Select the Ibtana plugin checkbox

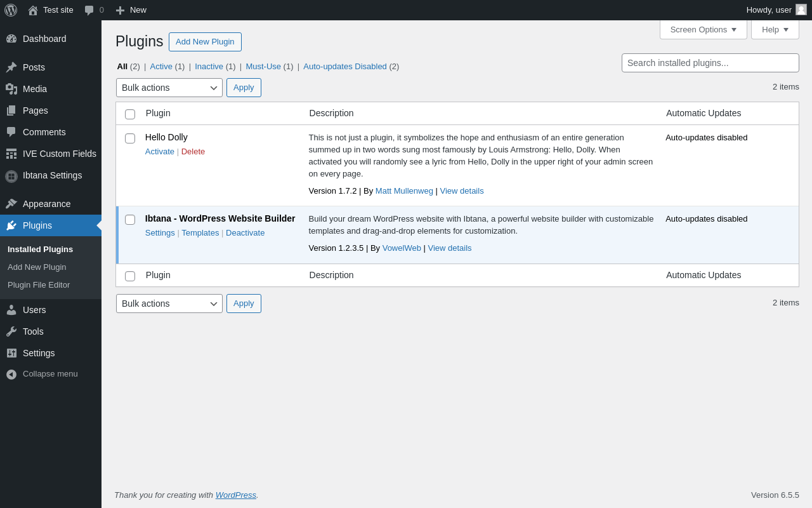tap(130, 220)
